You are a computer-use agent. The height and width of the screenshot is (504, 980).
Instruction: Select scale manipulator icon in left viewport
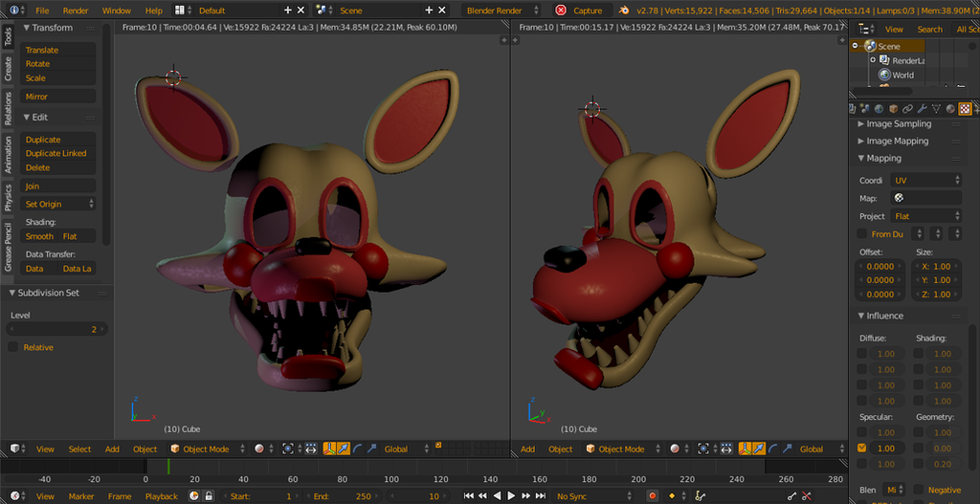(372, 449)
